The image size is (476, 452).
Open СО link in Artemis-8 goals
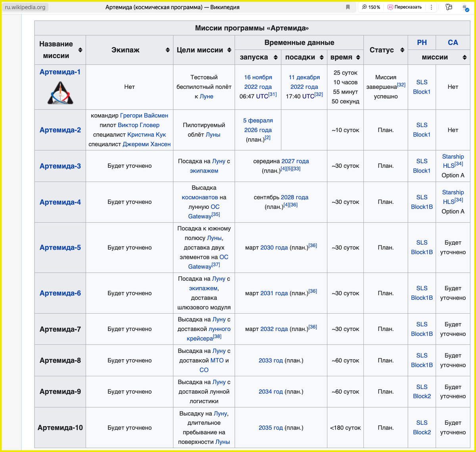[204, 370]
